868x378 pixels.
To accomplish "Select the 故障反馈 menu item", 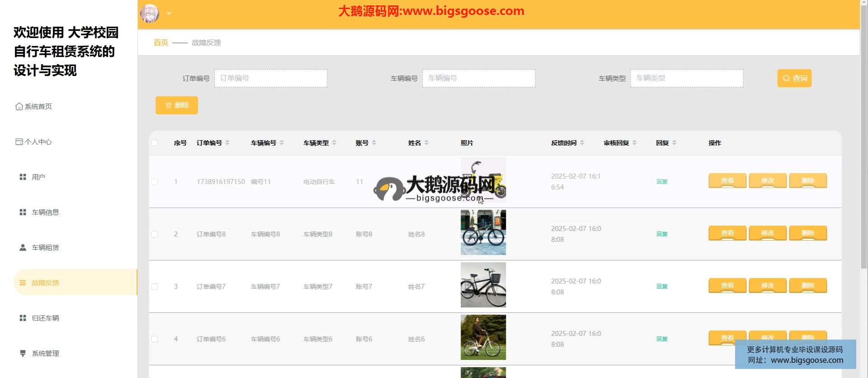I will click(45, 283).
